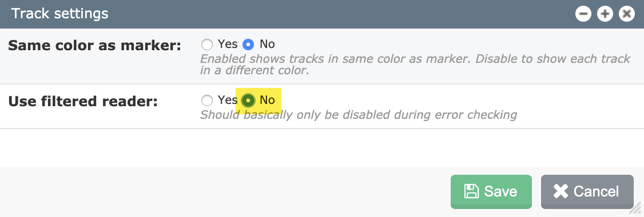The height and width of the screenshot is (217, 644).
Task: Select No radio for Same color as marker
Action: pyautogui.click(x=248, y=44)
